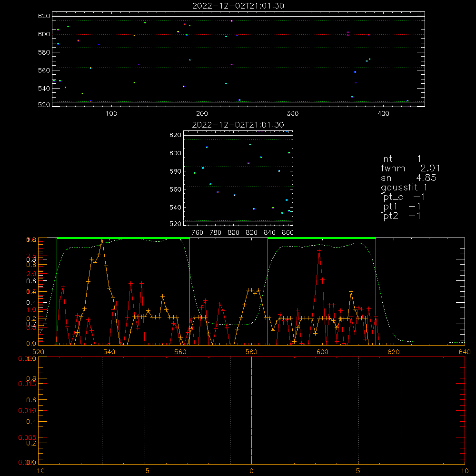Select the 'fwhm 2.01' value line
476x476 pixels.
pyautogui.click(x=410, y=168)
